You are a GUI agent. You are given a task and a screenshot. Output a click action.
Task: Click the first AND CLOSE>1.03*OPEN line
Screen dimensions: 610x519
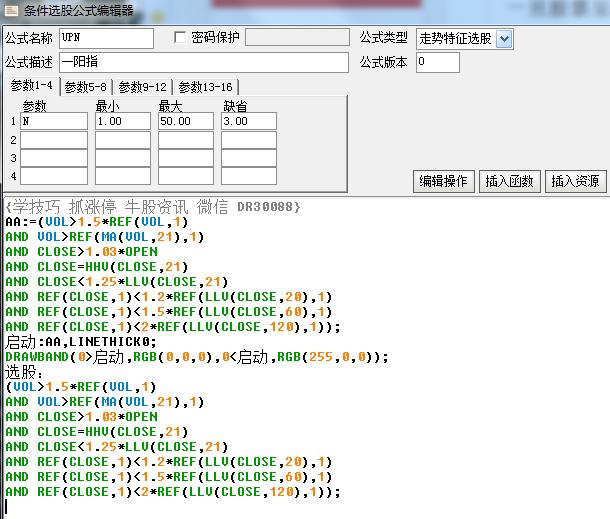82,252
